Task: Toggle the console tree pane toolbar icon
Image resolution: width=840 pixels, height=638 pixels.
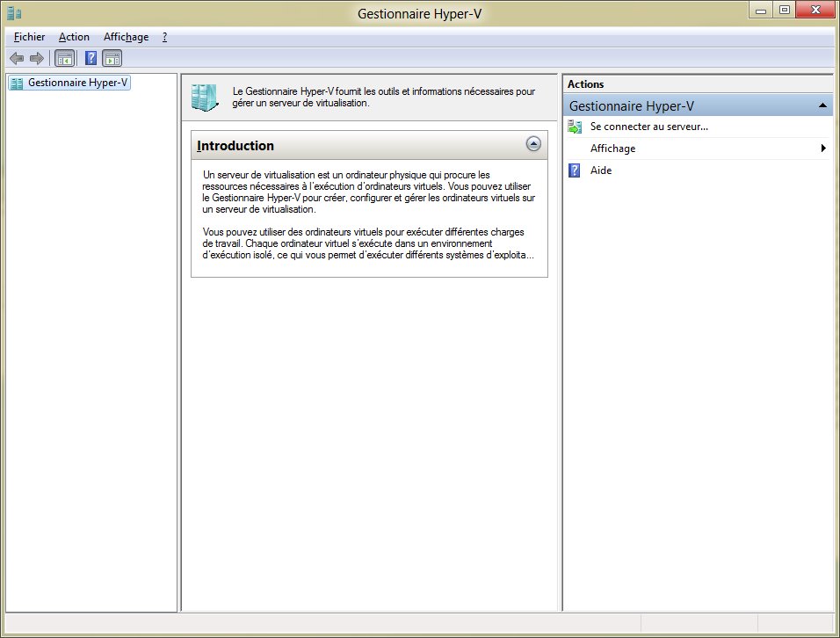Action: [64, 59]
